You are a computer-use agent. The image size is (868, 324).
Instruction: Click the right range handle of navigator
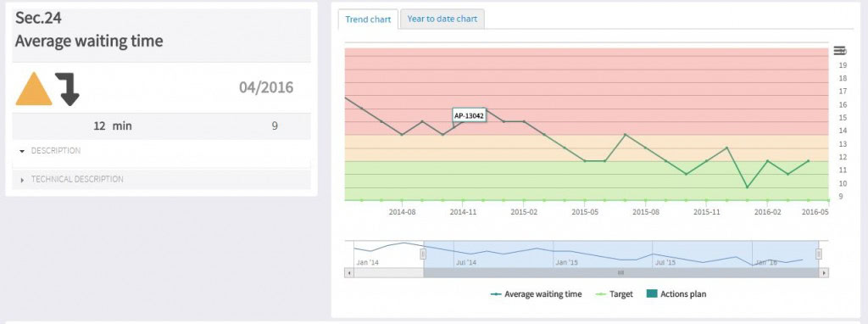tap(819, 254)
